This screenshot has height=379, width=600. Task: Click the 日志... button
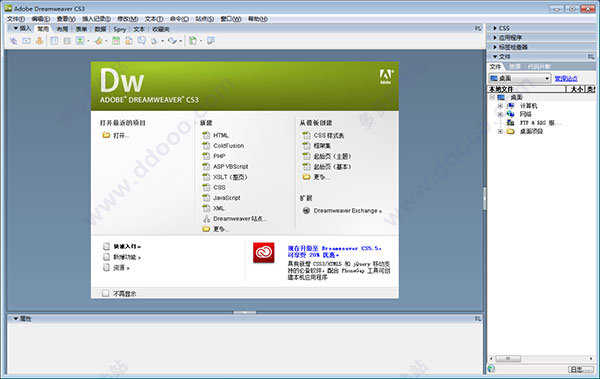click(581, 369)
